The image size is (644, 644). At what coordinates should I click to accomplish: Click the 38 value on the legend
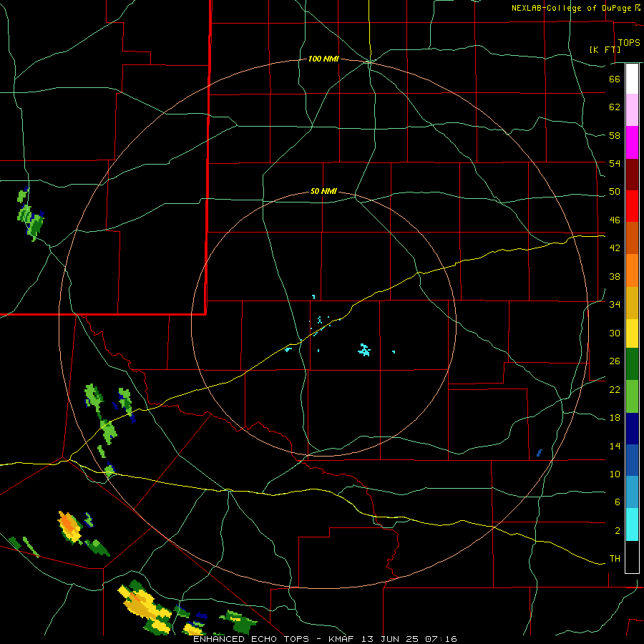(x=615, y=276)
